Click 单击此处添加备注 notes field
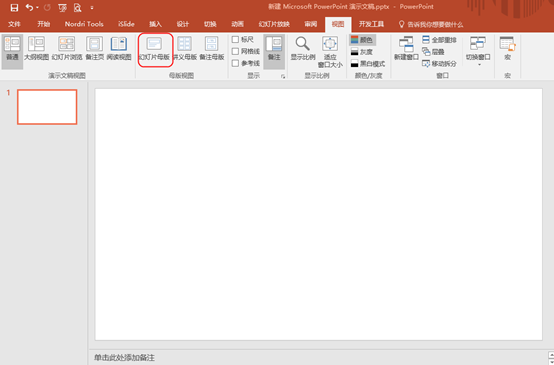Viewport: 554px width, 365px height. tap(124, 358)
